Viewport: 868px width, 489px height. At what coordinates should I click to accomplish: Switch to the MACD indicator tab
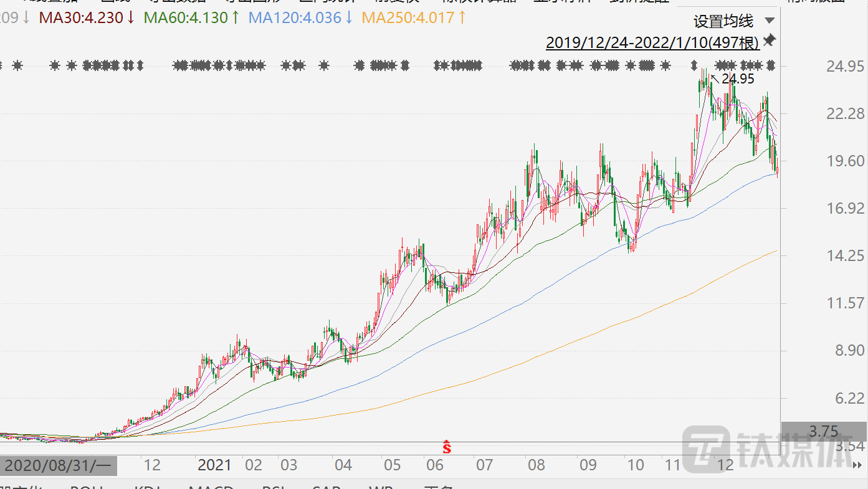[x=211, y=487]
